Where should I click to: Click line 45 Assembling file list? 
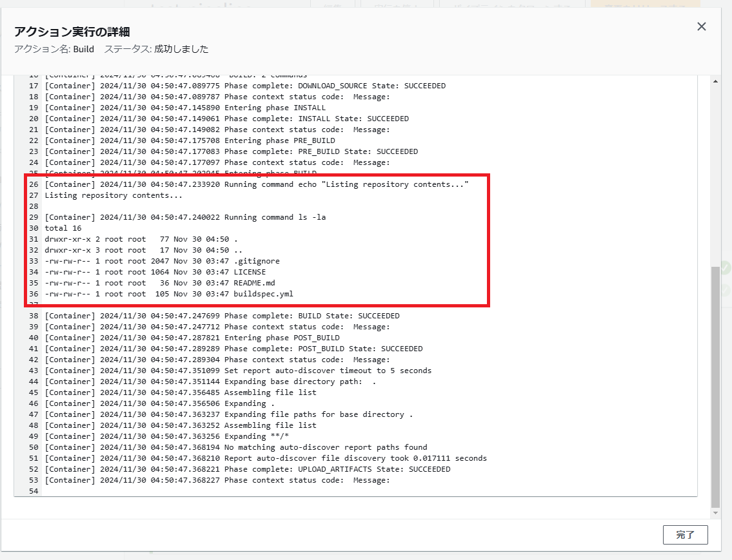point(181,392)
